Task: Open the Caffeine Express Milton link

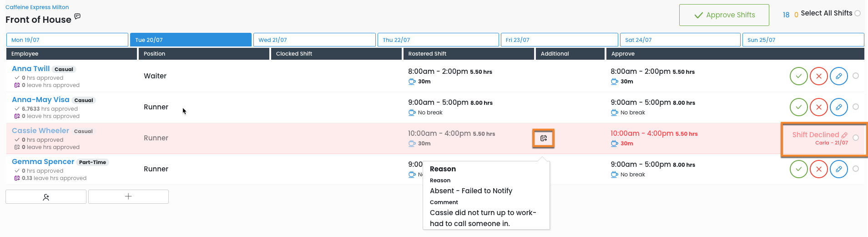Action: click(x=37, y=7)
